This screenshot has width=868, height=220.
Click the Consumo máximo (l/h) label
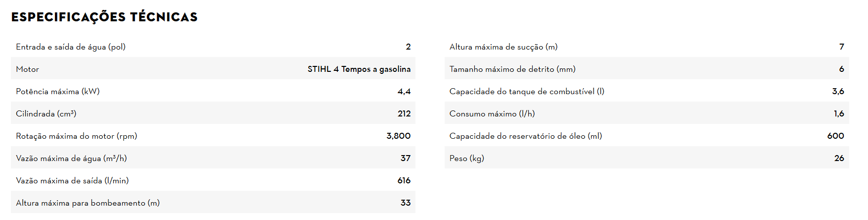coord(492,114)
